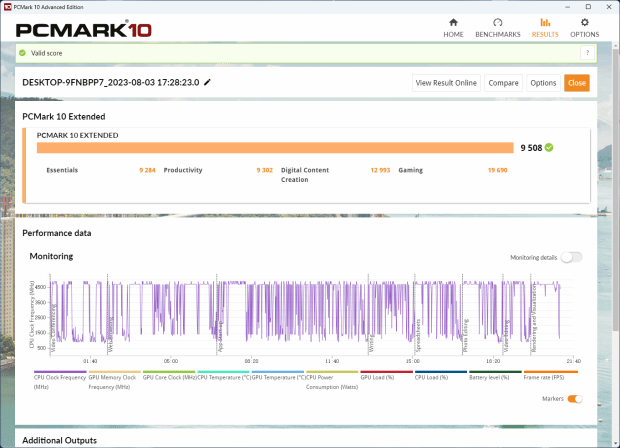Disable the Markers toggle
This screenshot has height=448, width=620.
[x=575, y=399]
